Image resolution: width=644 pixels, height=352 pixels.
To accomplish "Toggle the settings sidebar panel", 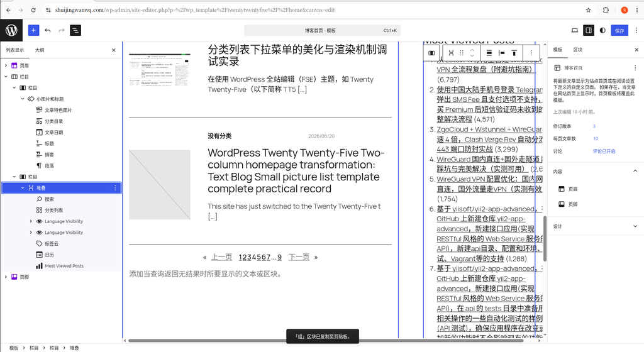I will pyautogui.click(x=589, y=30).
